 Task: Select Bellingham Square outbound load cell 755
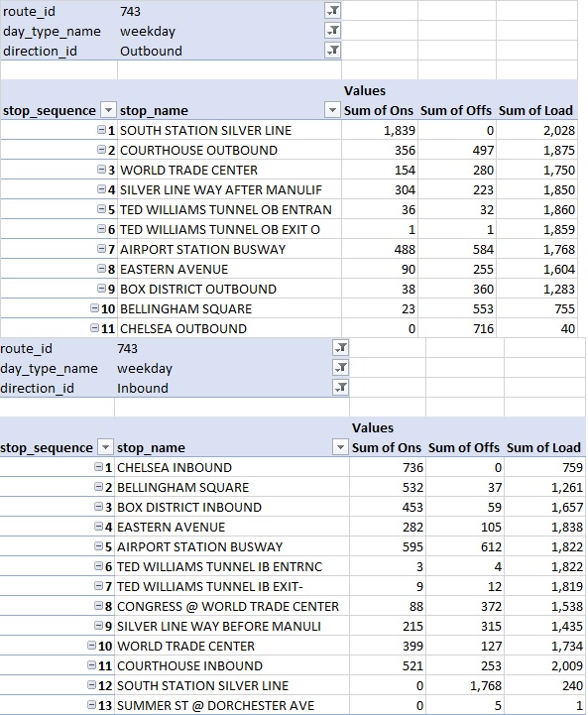(x=536, y=308)
